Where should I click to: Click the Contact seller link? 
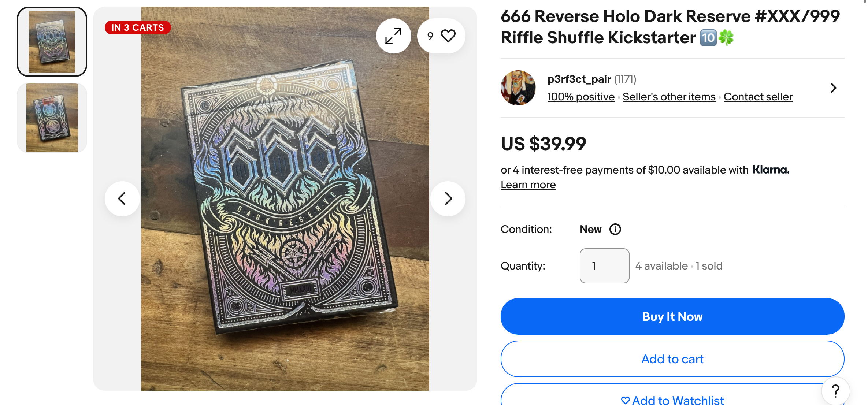758,97
